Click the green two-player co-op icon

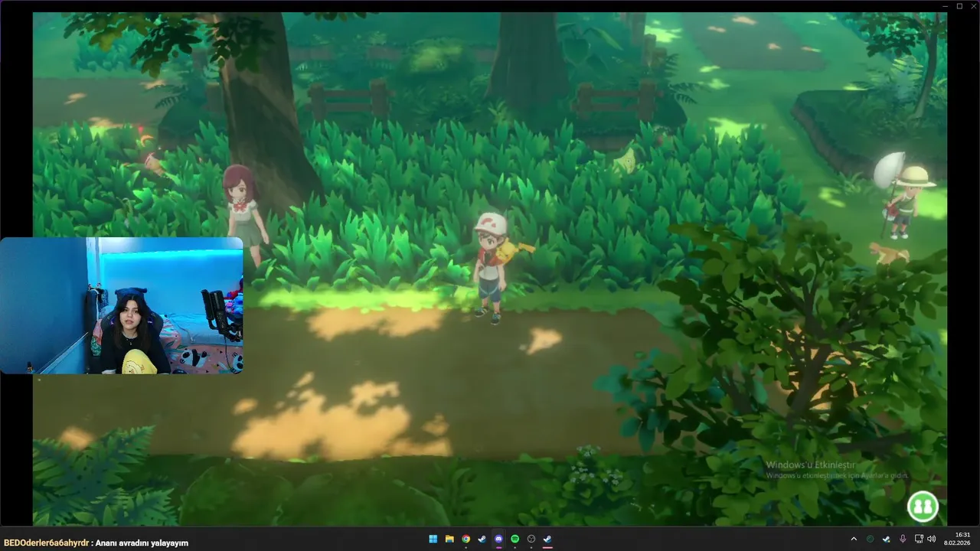click(923, 506)
